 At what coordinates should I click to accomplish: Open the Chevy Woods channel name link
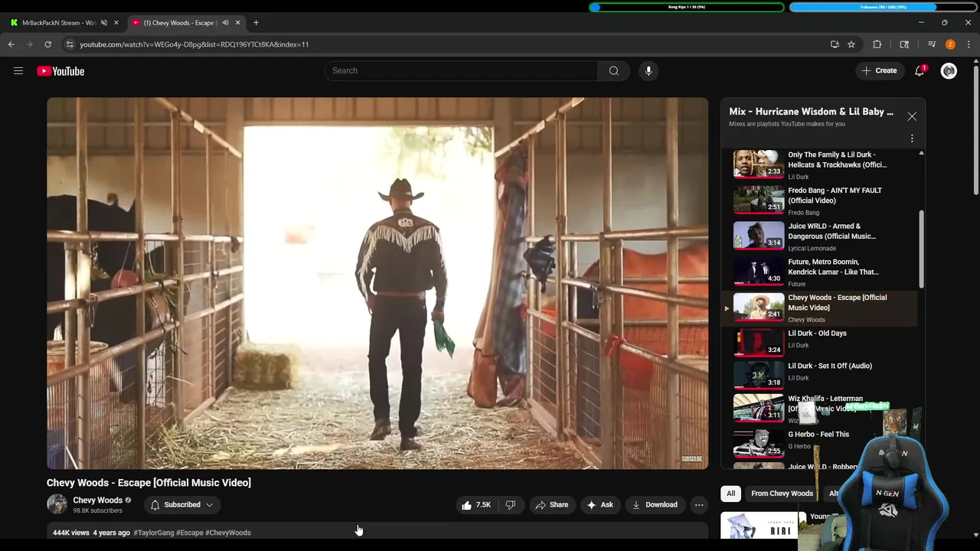tap(98, 500)
